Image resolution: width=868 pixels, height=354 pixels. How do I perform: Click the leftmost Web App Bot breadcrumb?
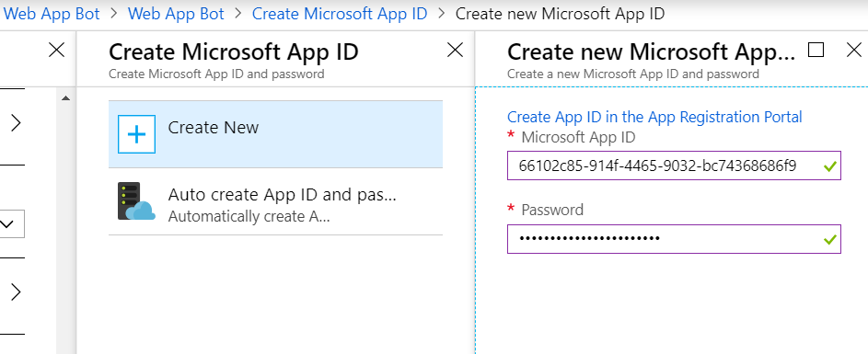point(52,14)
